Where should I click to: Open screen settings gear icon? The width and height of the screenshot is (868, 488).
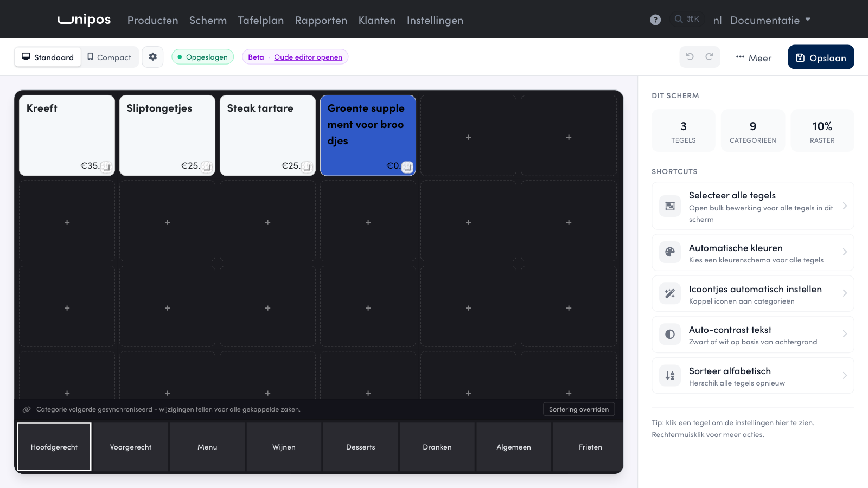152,57
